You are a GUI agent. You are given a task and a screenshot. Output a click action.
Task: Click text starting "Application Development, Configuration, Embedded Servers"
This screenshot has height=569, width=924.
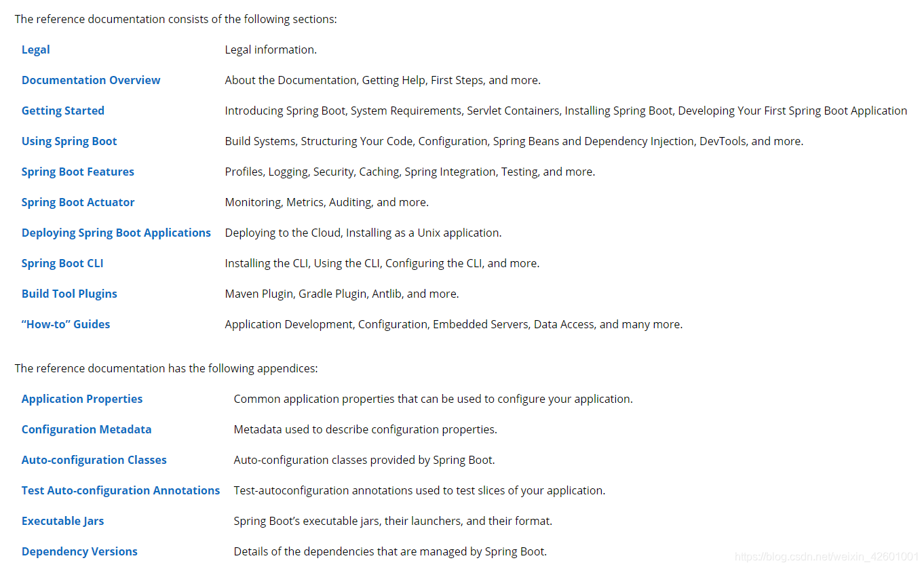[454, 324]
